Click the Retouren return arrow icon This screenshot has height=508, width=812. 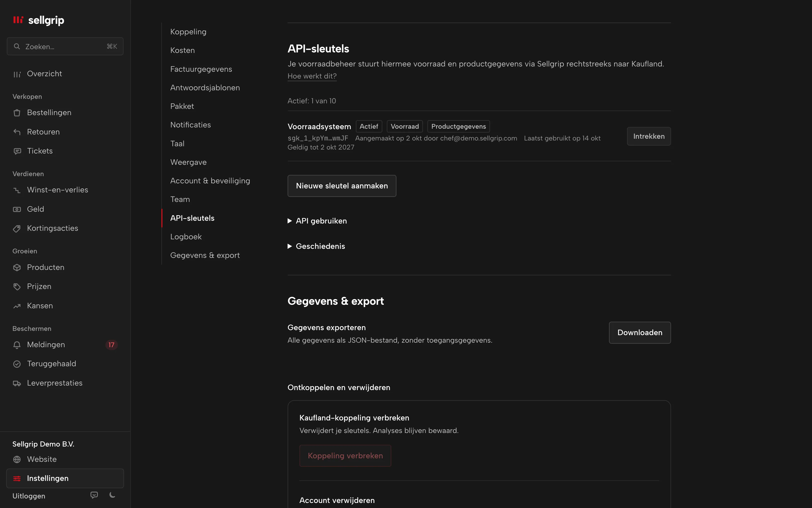pyautogui.click(x=17, y=132)
